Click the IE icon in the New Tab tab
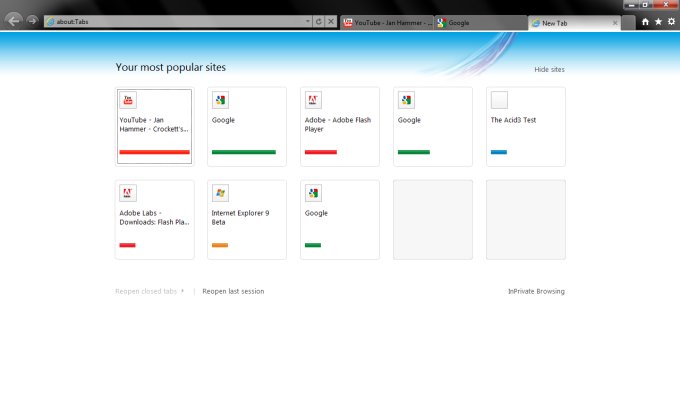The height and width of the screenshot is (401, 680). click(x=536, y=23)
